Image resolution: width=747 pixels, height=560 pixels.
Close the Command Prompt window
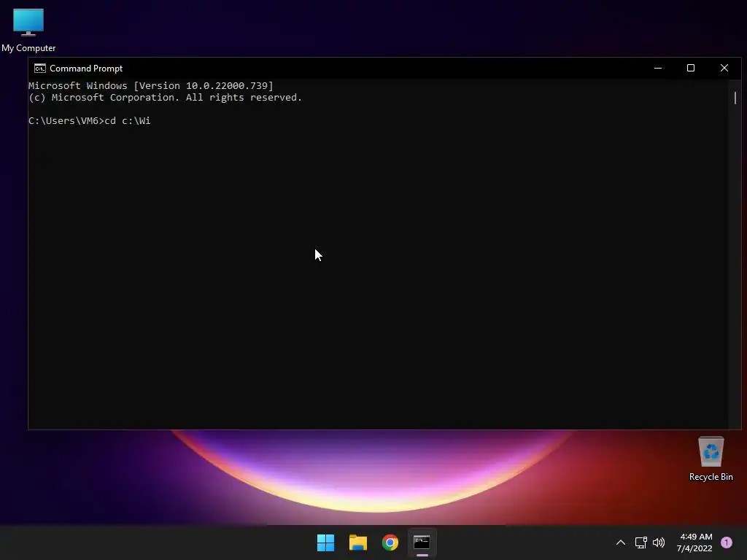coord(724,68)
